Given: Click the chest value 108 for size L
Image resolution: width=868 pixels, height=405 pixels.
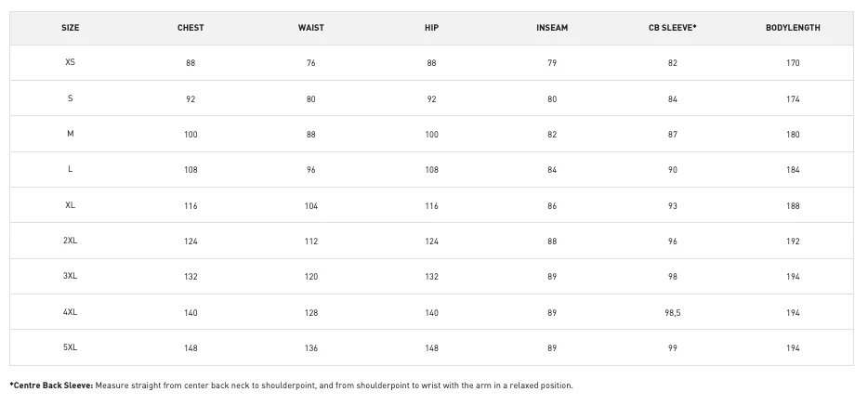Looking at the screenshot, I should click(191, 170).
